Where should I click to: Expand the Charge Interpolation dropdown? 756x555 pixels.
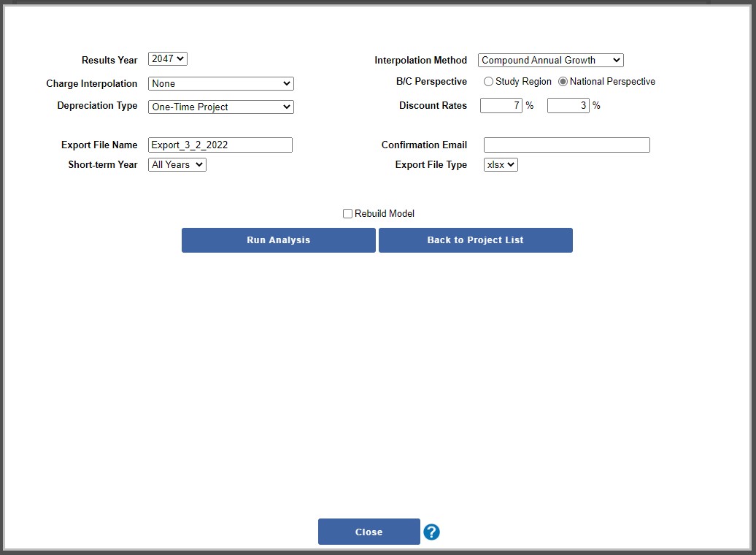point(220,84)
